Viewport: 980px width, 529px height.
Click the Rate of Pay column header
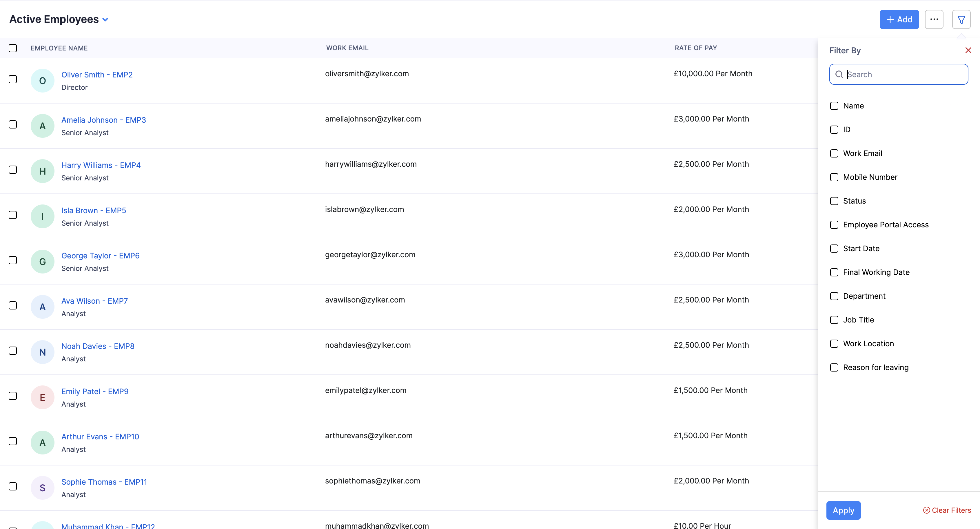695,48
